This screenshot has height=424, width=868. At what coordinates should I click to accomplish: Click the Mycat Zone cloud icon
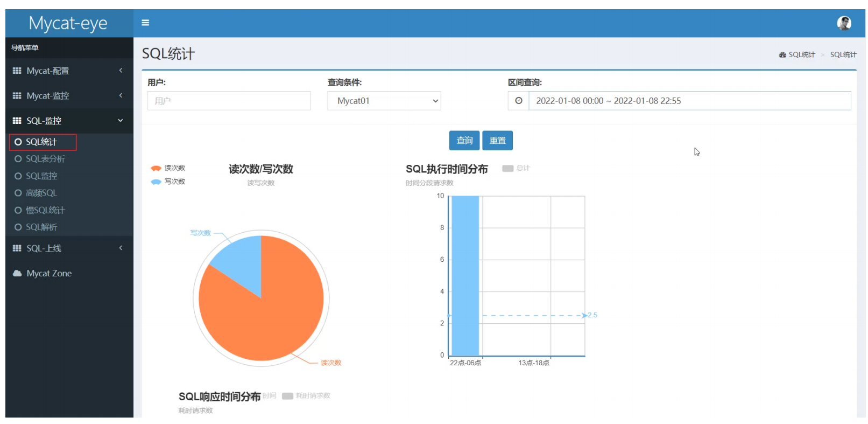pos(17,273)
